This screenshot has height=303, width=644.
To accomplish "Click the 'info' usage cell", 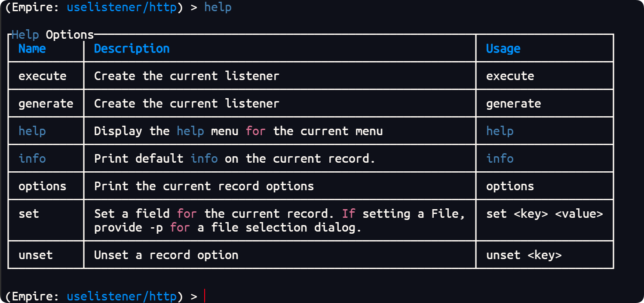I will tap(500, 159).
